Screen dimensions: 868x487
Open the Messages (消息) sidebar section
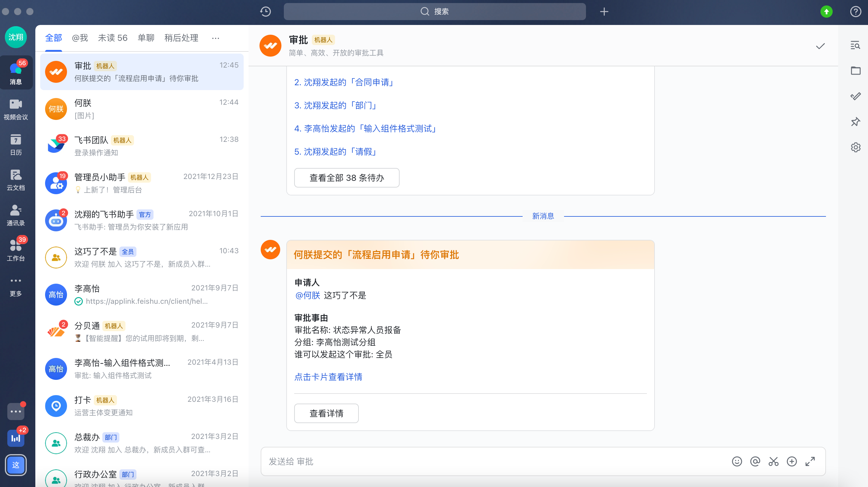[16, 73]
